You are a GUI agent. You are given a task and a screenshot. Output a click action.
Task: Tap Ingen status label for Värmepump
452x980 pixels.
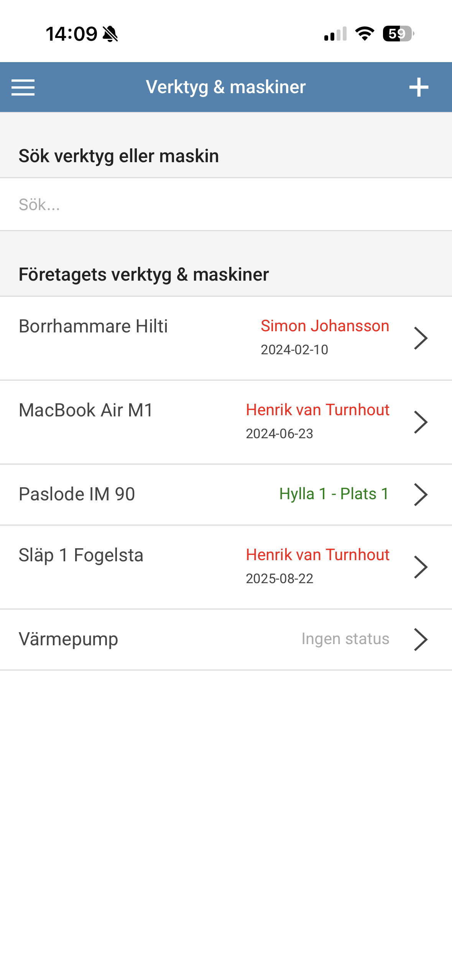pyautogui.click(x=345, y=639)
